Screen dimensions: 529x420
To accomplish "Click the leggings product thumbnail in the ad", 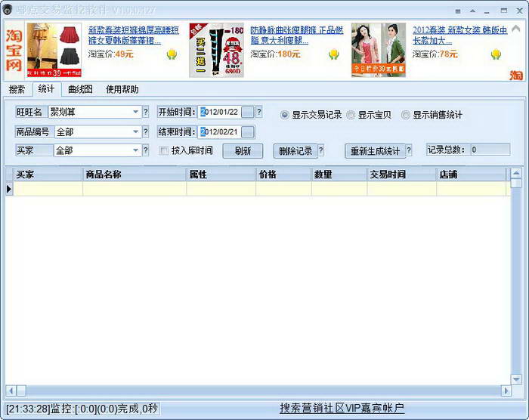I will click(x=216, y=50).
